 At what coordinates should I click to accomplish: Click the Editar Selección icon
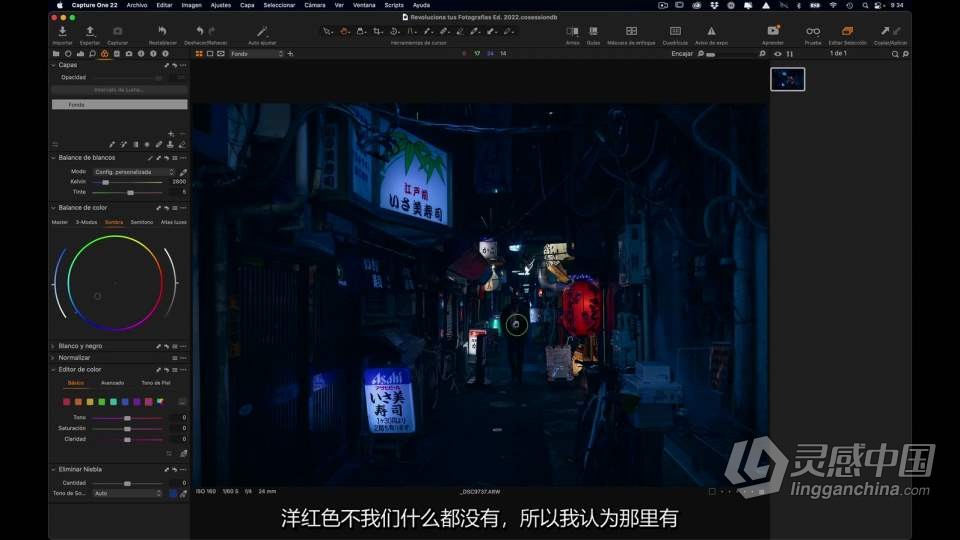pos(847,31)
